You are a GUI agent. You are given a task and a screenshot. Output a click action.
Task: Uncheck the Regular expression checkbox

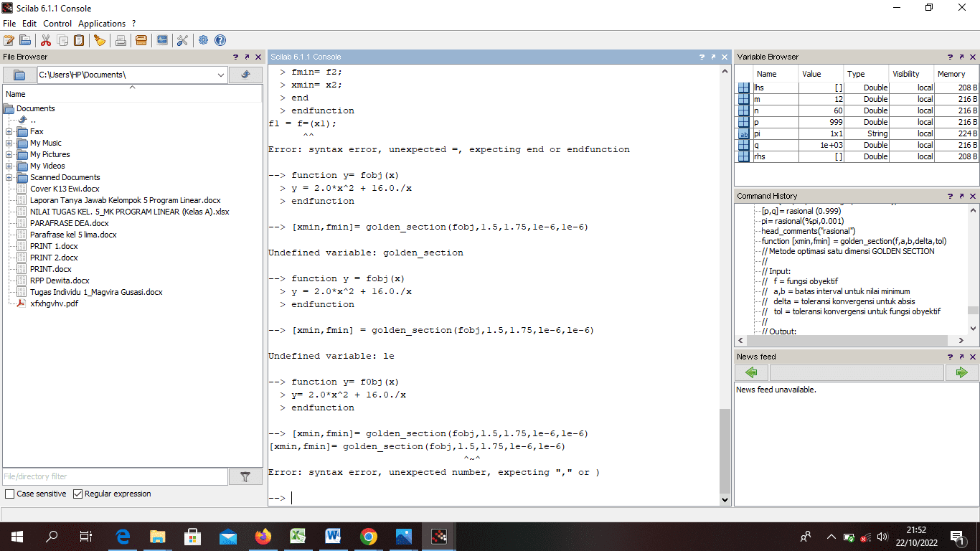click(x=77, y=494)
